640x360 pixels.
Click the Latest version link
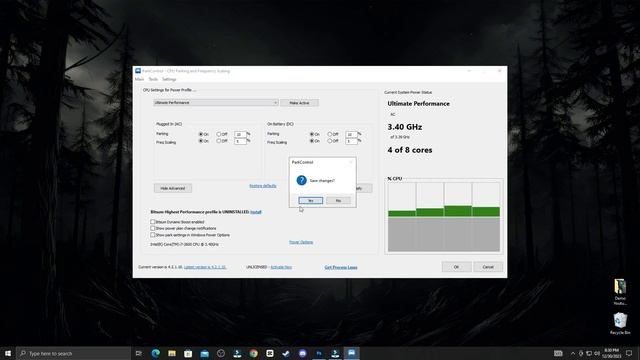point(205,267)
